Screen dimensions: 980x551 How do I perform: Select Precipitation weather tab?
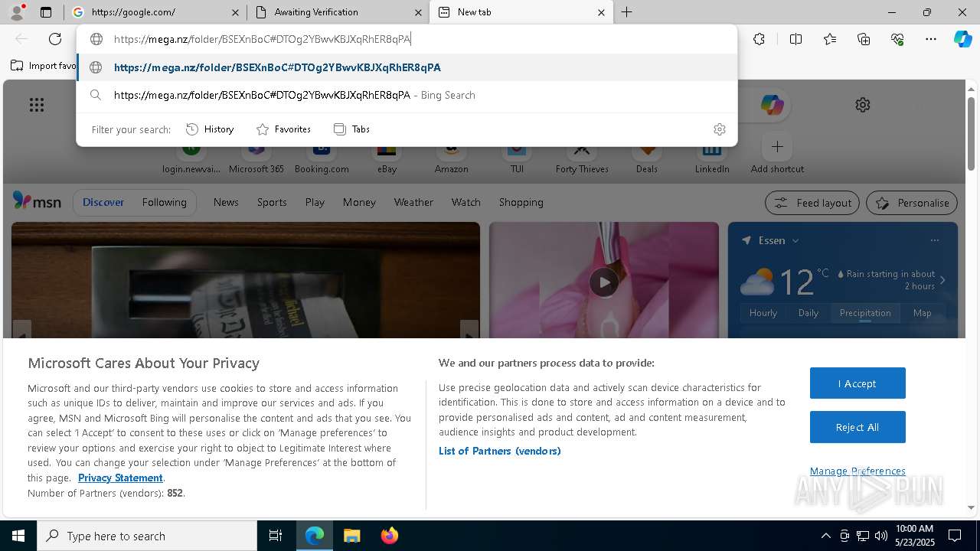[865, 313]
